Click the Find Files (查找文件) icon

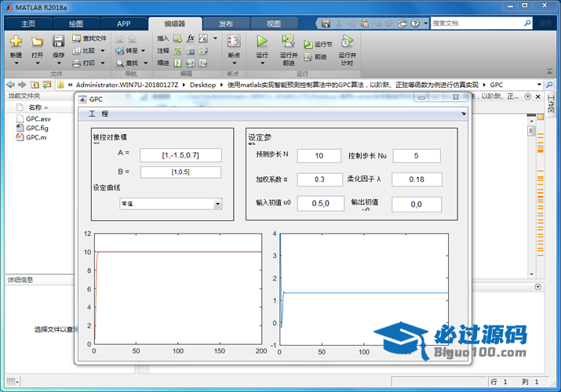[76, 38]
